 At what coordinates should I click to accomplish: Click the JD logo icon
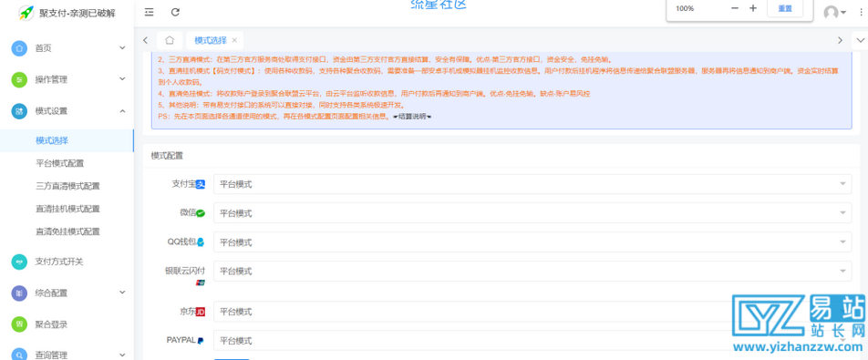(x=201, y=312)
